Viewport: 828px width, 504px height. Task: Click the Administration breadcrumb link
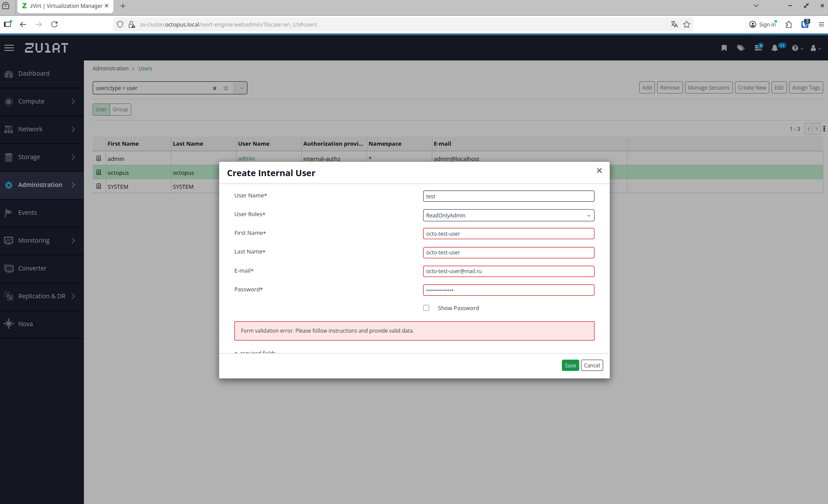110,69
